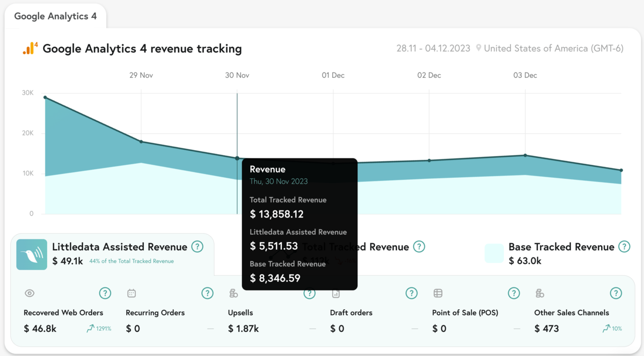Click the 1291% upward trend indicator
644x356 pixels.
point(99,328)
